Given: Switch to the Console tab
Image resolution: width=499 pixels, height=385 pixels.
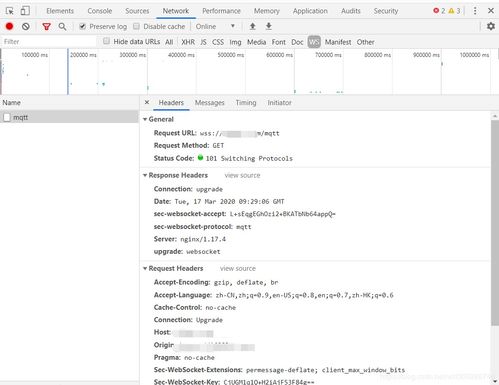Looking at the screenshot, I should click(x=100, y=11).
